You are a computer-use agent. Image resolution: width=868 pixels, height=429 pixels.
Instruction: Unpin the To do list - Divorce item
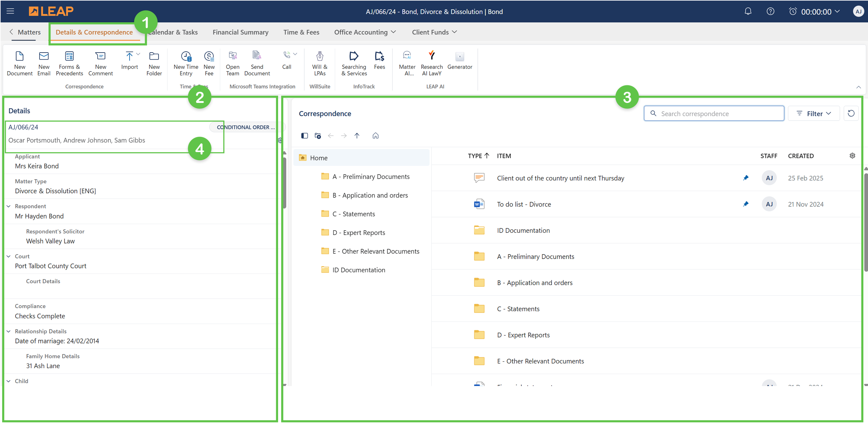click(746, 204)
